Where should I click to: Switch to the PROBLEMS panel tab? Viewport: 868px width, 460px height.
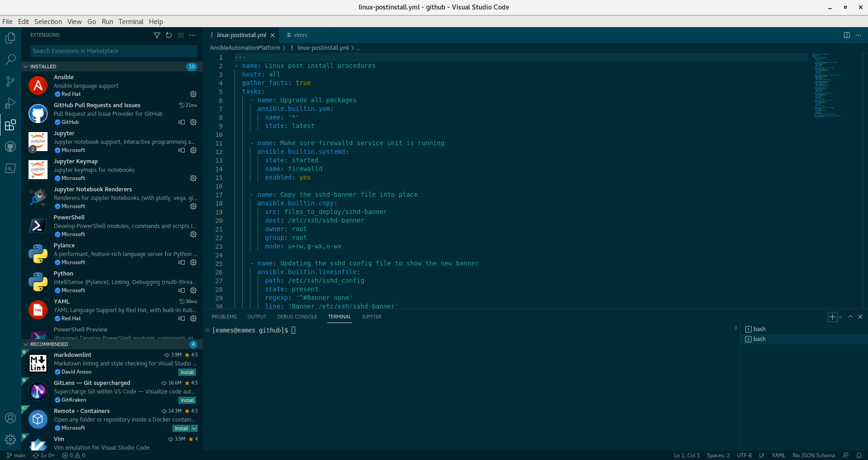point(224,317)
